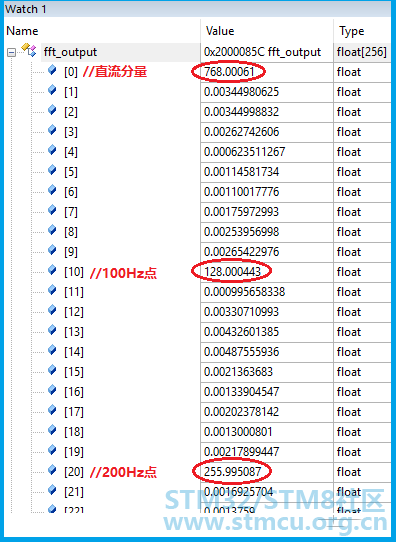Select the fft_output variable name
The height and width of the screenshot is (545, 396).
click(x=70, y=52)
